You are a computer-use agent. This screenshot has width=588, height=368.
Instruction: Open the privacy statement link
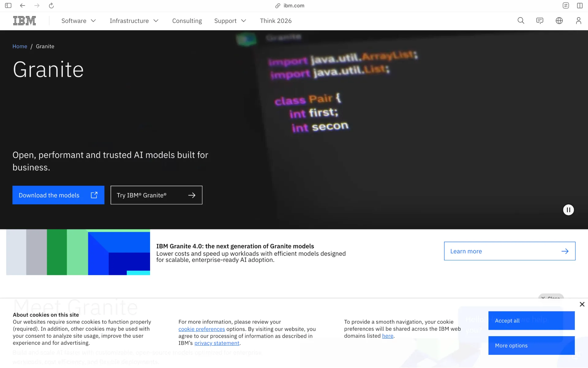pos(217,343)
